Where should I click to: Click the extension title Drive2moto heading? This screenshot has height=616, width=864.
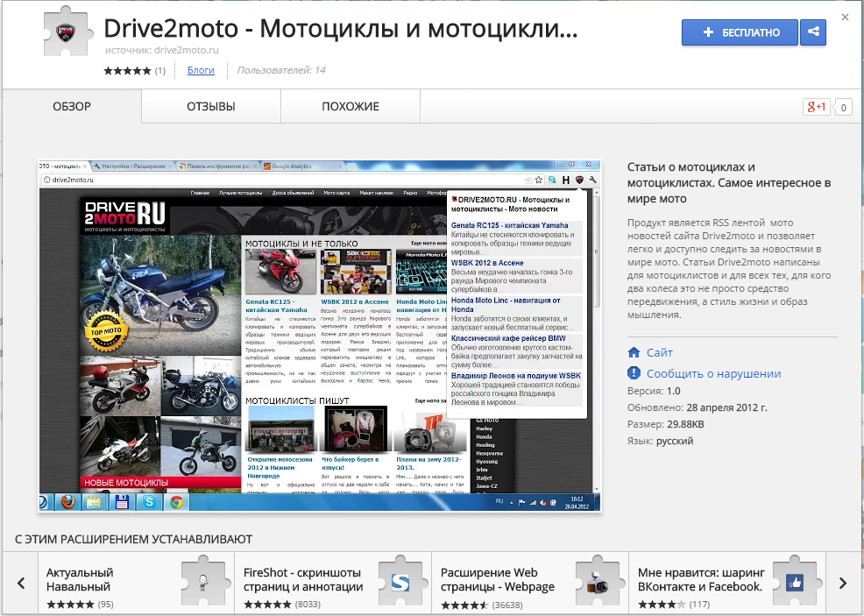(x=341, y=28)
